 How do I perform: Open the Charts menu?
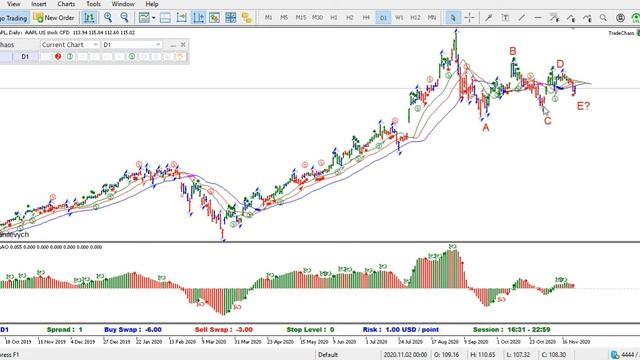click(x=66, y=4)
